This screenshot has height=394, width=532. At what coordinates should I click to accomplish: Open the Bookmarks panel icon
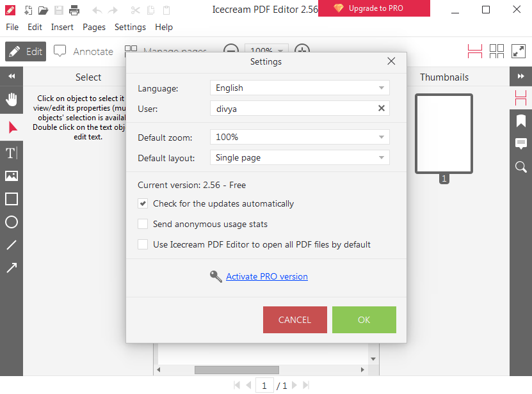pyautogui.click(x=521, y=121)
